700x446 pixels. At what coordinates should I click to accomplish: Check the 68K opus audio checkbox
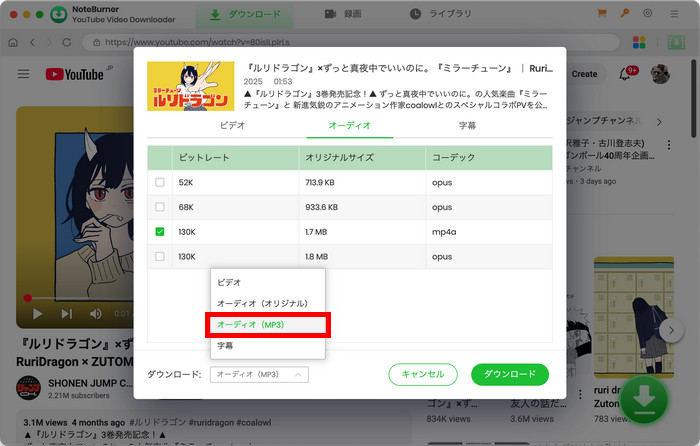tap(159, 207)
